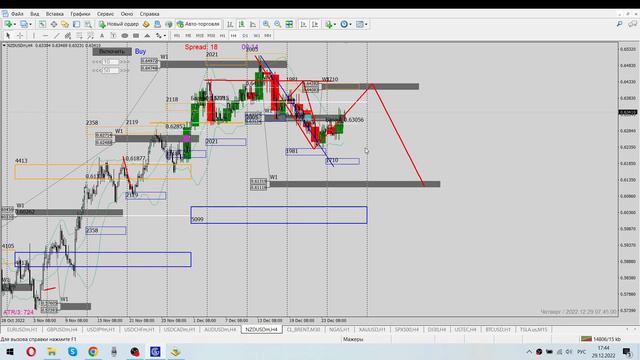Open the Графики menu
Screen dimensions: 640x360
pos(80,14)
